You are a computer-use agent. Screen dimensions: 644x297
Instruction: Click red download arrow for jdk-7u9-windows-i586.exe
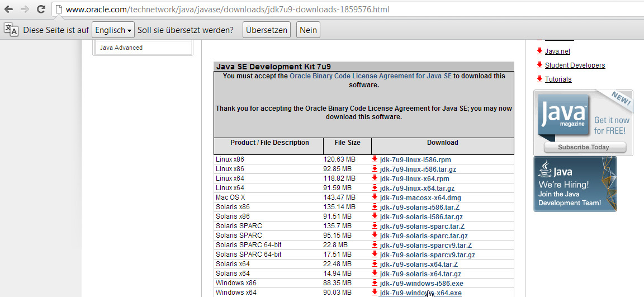pyautogui.click(x=375, y=283)
